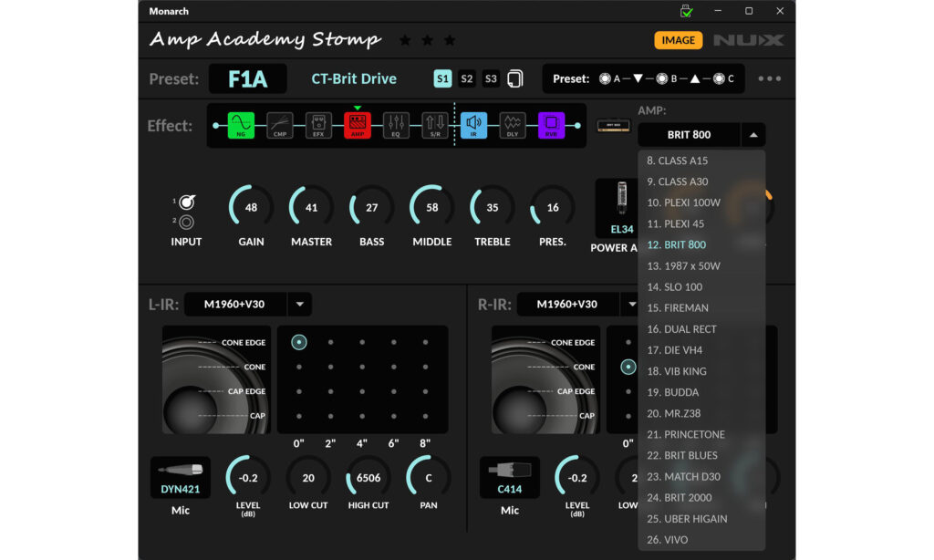
Task: Select the IR cabinet block
Action: (473, 125)
